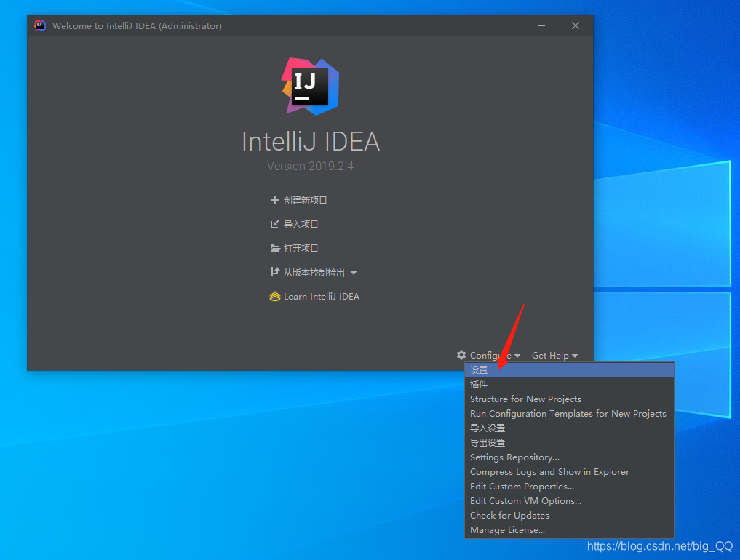740x560 pixels.
Task: Select 插件 from the Configure menu
Action: [569, 385]
